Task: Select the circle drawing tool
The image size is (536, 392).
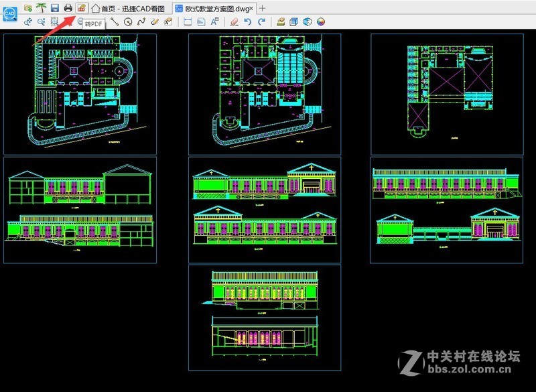Action: coord(128,22)
